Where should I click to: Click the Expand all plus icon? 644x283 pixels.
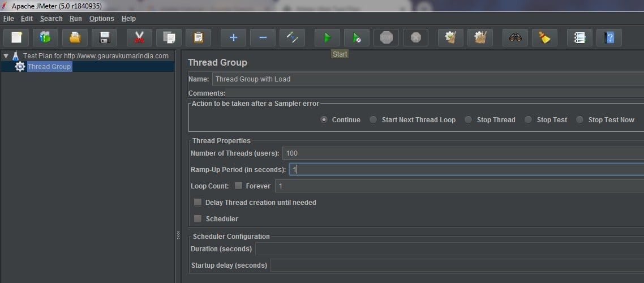coord(233,38)
